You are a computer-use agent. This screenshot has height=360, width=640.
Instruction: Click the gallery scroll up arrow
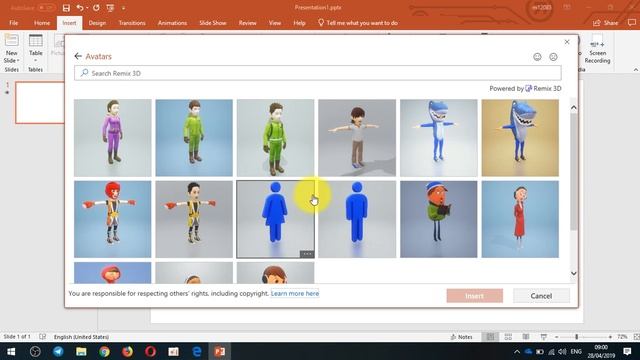pos(573,108)
